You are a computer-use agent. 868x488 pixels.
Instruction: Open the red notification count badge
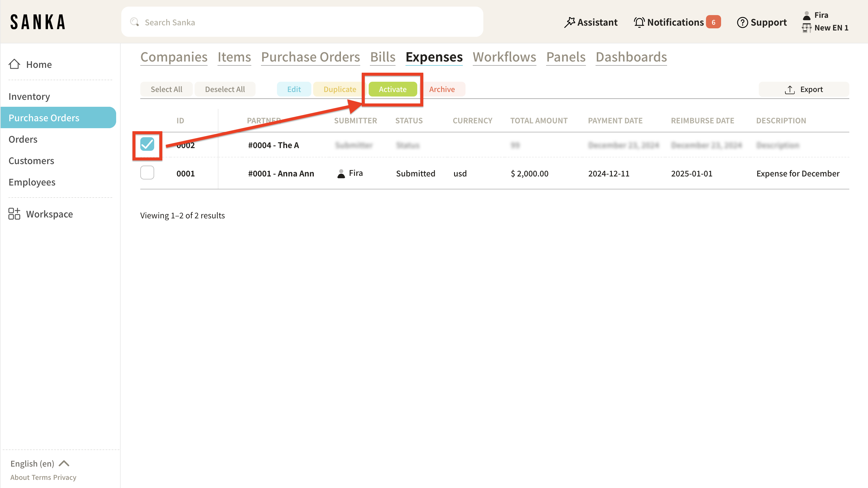click(x=713, y=22)
